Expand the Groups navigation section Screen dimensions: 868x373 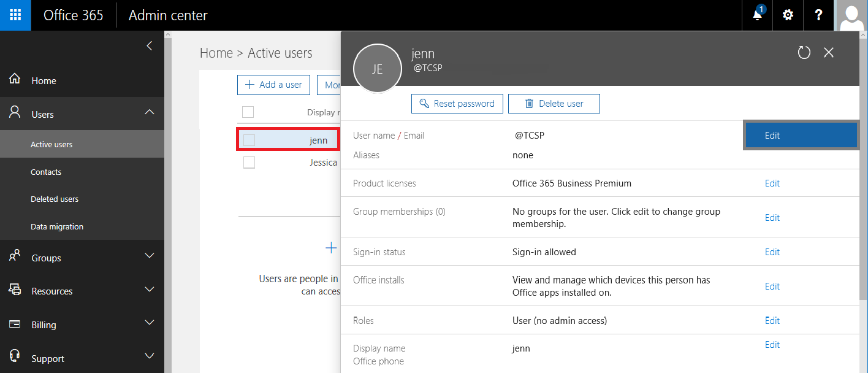click(149, 256)
